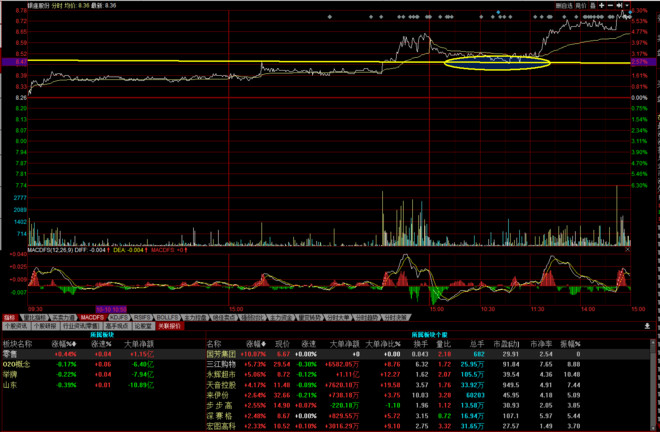This screenshot has width=660, height=432.
Task: Open the 买卖力道 indicator tab
Action: point(63,317)
